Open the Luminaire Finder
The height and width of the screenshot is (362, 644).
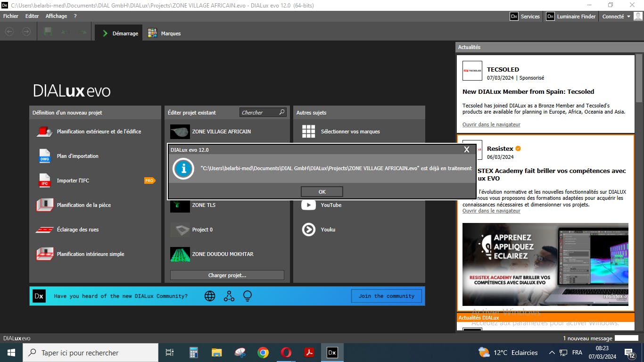[571, 16]
